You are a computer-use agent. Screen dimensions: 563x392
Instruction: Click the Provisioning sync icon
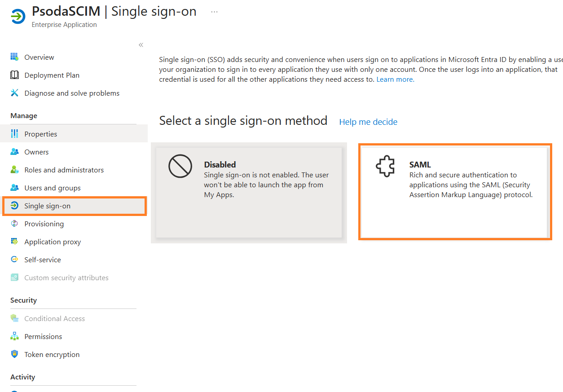pyautogui.click(x=14, y=224)
